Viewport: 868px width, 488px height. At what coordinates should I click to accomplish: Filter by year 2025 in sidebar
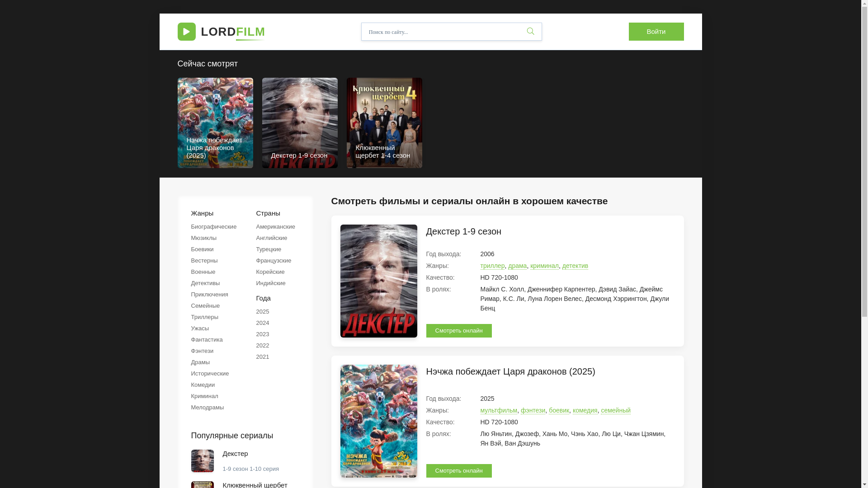262,312
